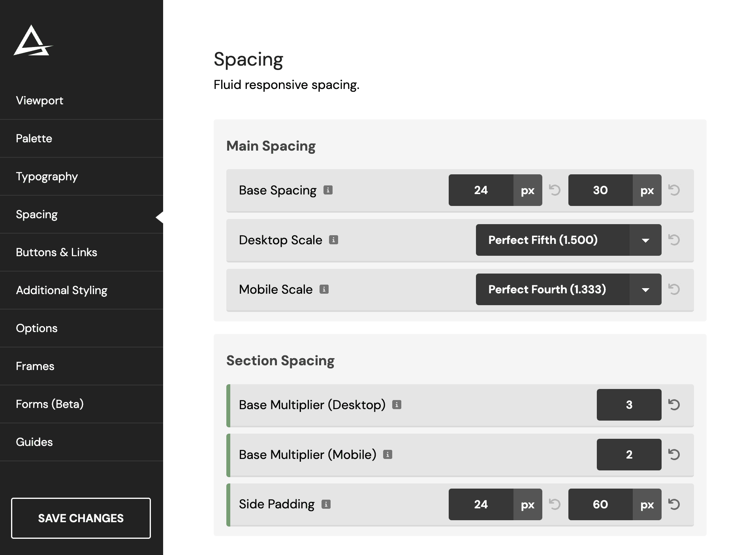Edit Base Spacing 24 input field
This screenshot has width=756, height=555.
click(x=481, y=190)
